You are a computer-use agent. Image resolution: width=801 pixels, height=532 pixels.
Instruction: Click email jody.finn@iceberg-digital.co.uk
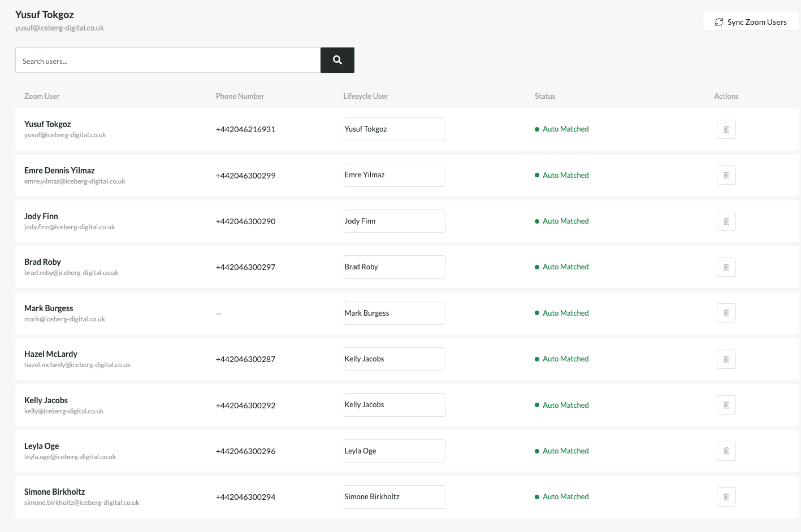tap(70, 227)
